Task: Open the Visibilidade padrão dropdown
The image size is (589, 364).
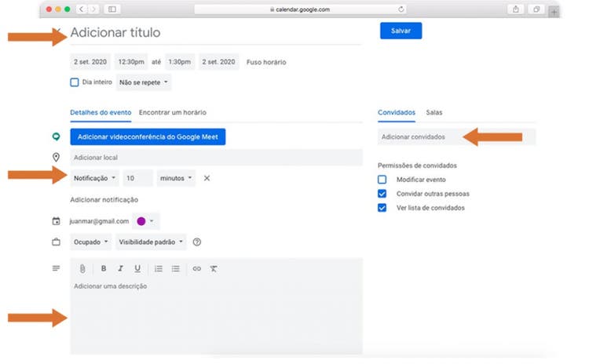Action: pos(152,242)
